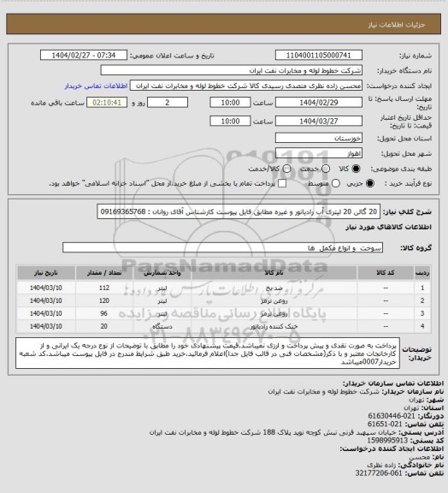Click quantity 120 in the table

click(x=104, y=301)
